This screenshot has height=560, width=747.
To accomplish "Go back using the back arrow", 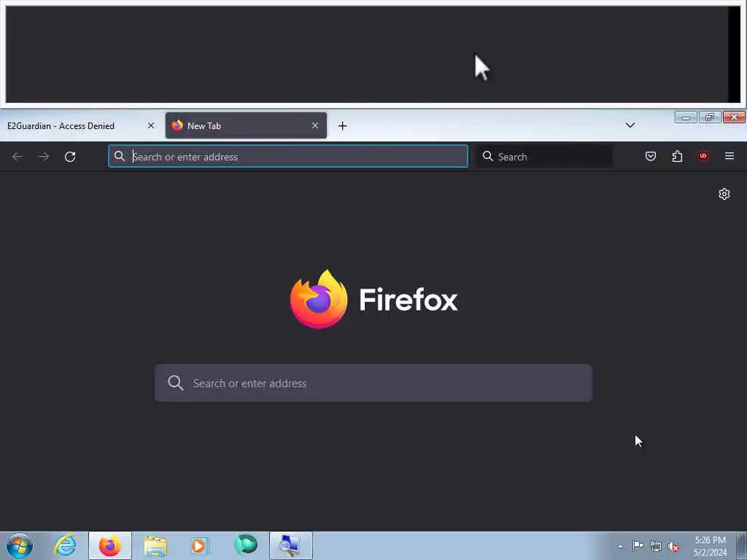I will click(18, 157).
